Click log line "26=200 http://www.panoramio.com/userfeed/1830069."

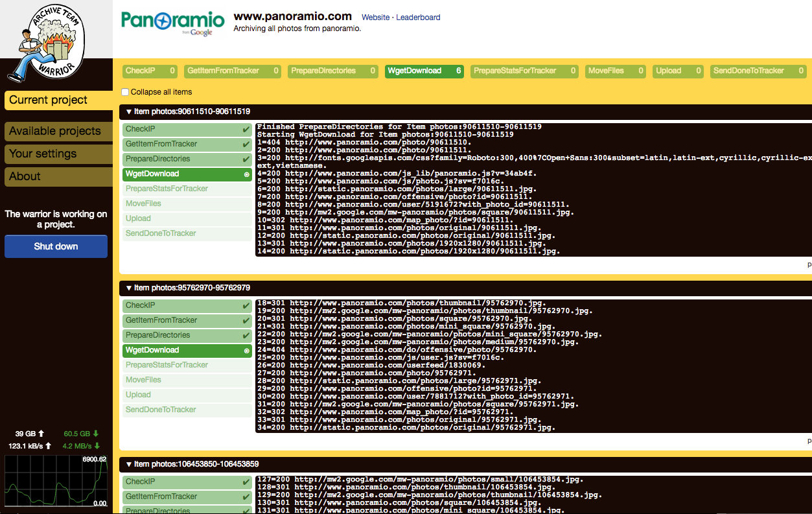tap(371, 366)
